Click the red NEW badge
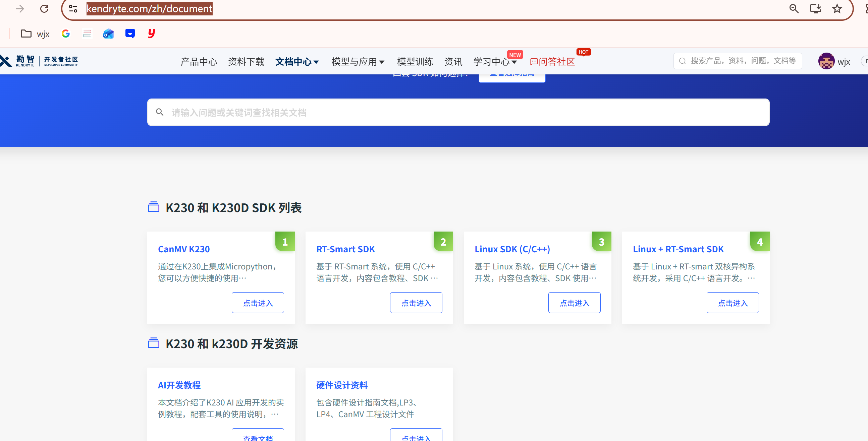The image size is (868, 441). [x=515, y=55]
